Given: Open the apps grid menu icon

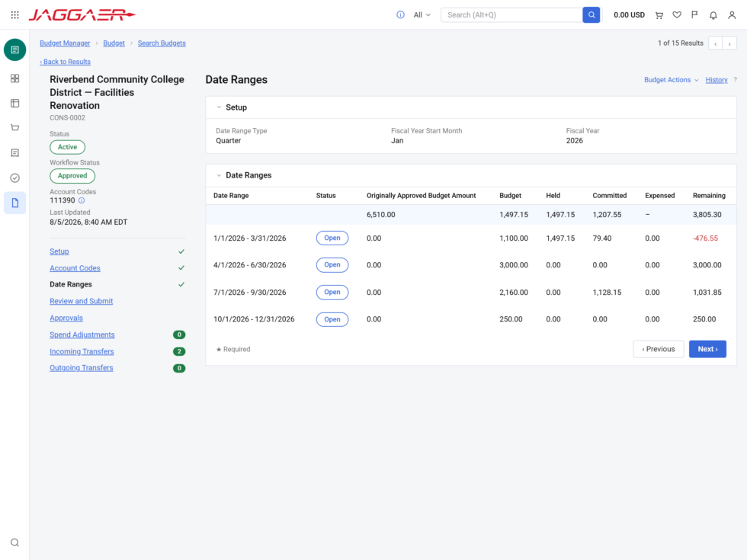Looking at the screenshot, I should [14, 14].
